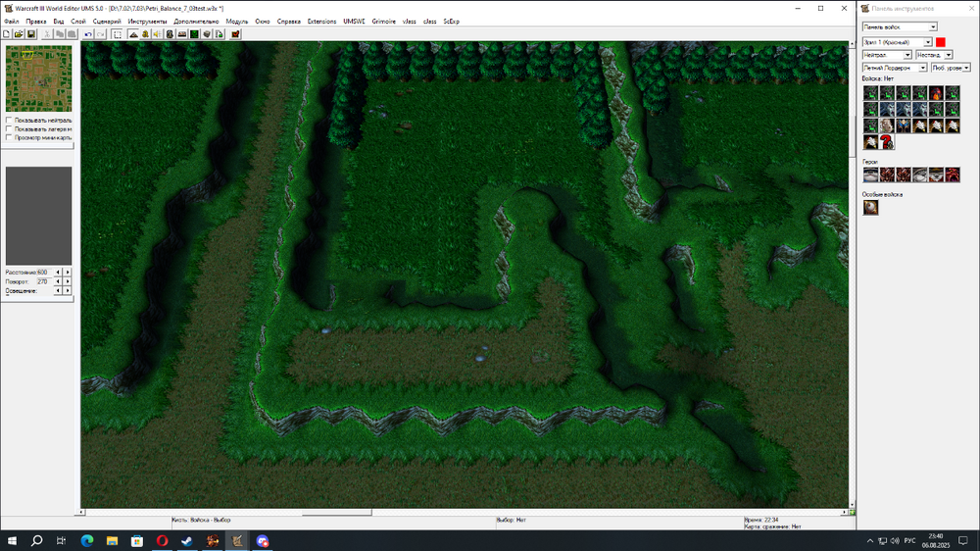Click the Undo arrow in toolbar
Image resolution: width=980 pixels, height=551 pixels.
[x=88, y=34]
